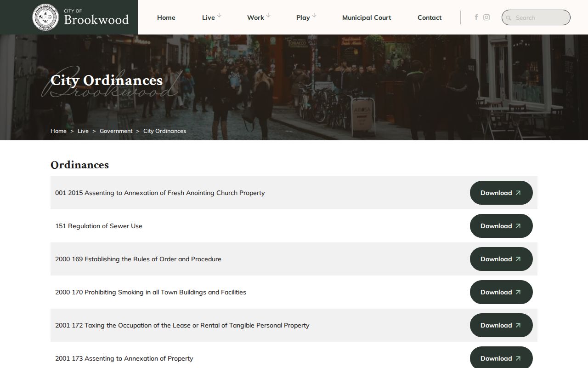
Task: Click '2001 172 Taxing the Occupation' row title
Action: click(x=182, y=325)
